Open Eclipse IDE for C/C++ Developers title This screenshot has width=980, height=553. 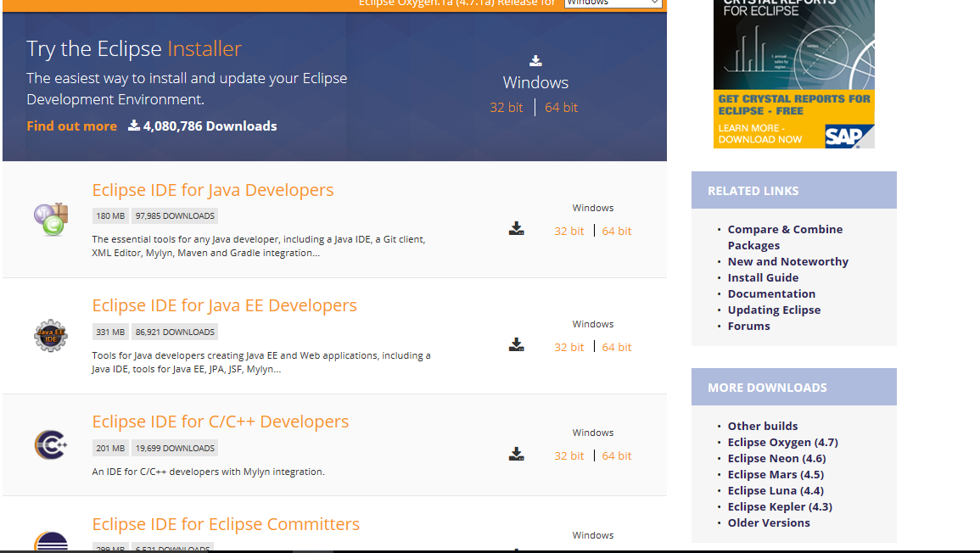click(220, 422)
